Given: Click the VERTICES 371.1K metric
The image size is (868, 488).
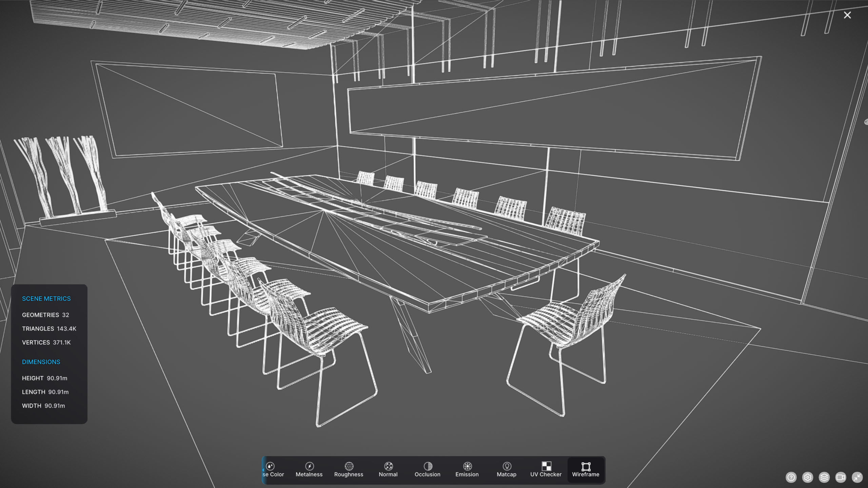Looking at the screenshot, I should (x=46, y=342).
